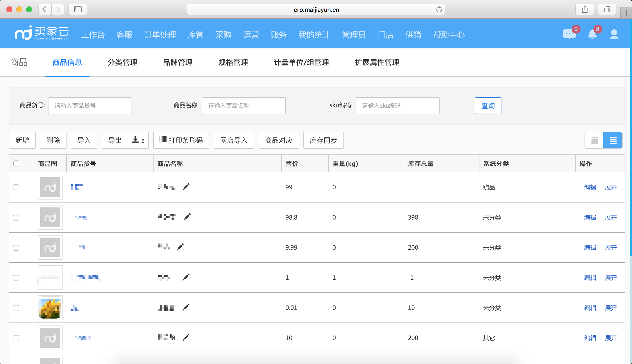The width and height of the screenshot is (632, 364).
Task: Click pencil icon in row priced 98.8
Action: 187,217
